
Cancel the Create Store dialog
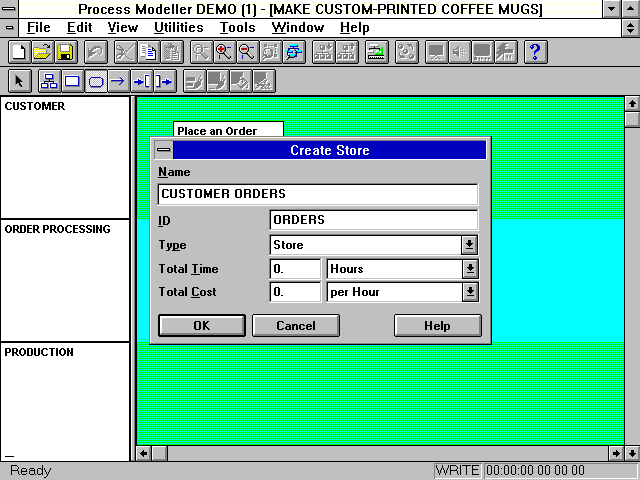tap(296, 326)
